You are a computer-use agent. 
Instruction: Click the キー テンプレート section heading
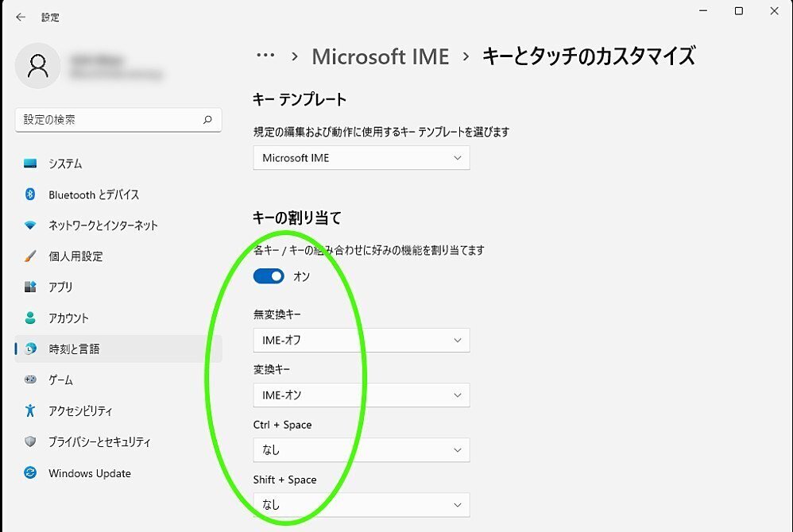pyautogui.click(x=300, y=99)
